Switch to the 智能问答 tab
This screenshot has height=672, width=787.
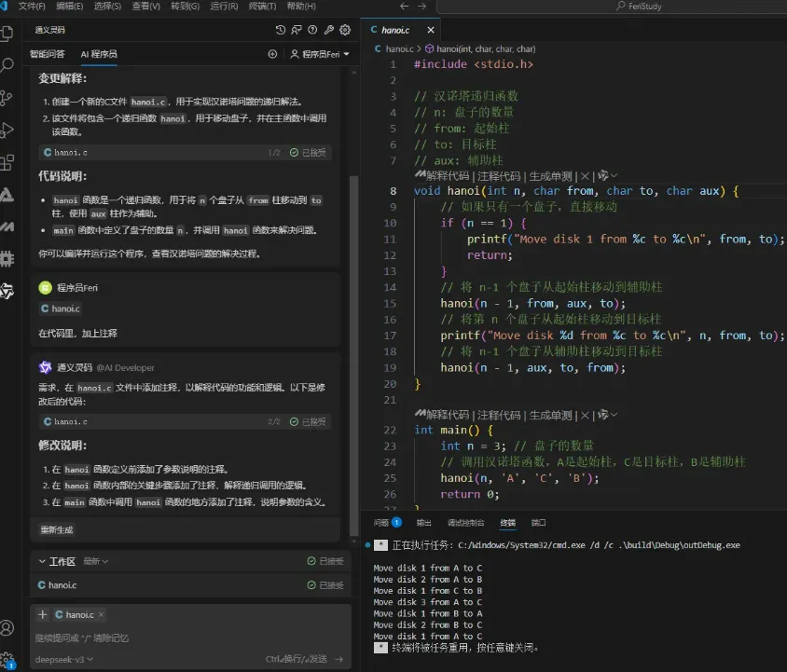[x=48, y=54]
